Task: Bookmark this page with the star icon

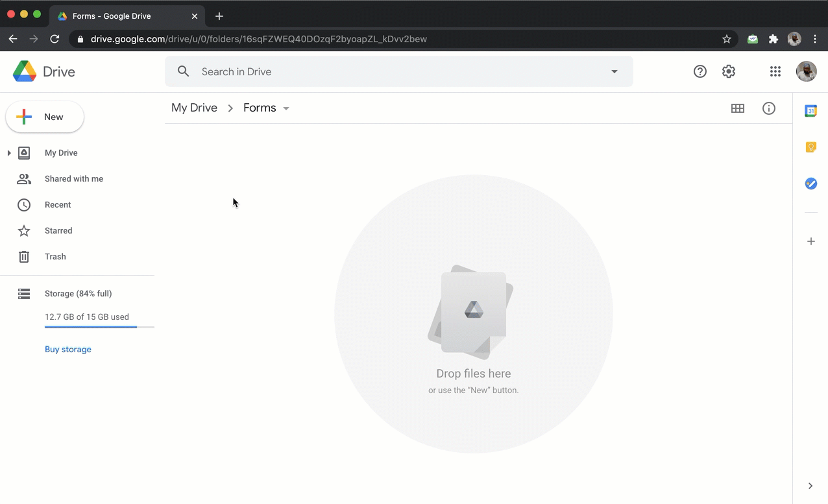Action: 727,39
